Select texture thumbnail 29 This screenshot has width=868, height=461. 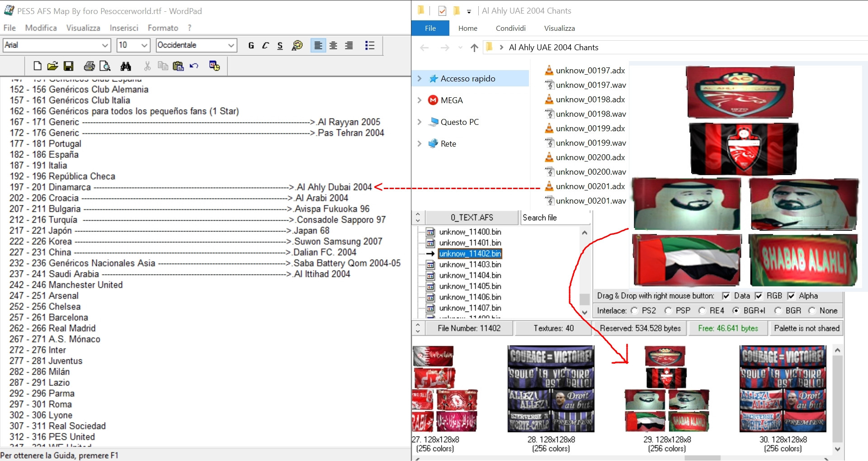(x=667, y=389)
